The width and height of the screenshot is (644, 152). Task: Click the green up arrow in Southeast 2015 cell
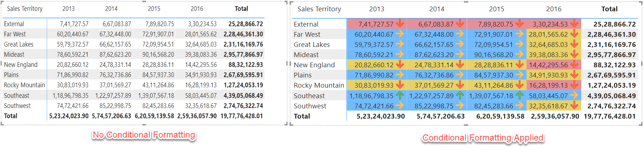point(519,96)
